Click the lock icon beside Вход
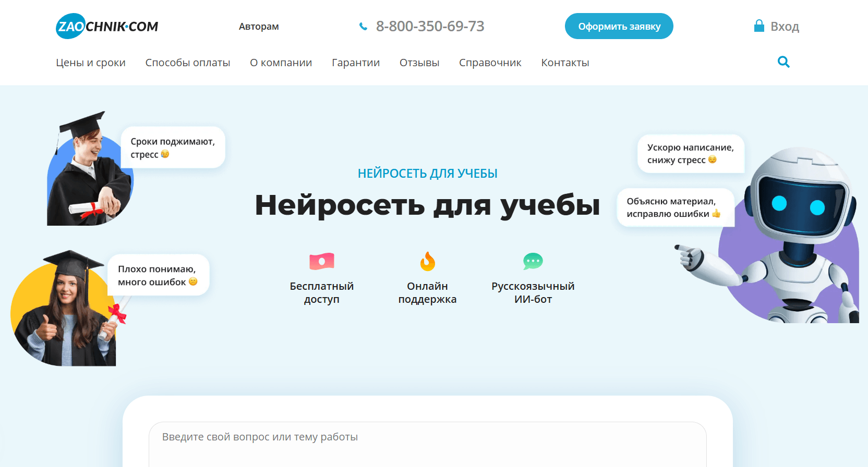868x467 pixels. coord(759,26)
